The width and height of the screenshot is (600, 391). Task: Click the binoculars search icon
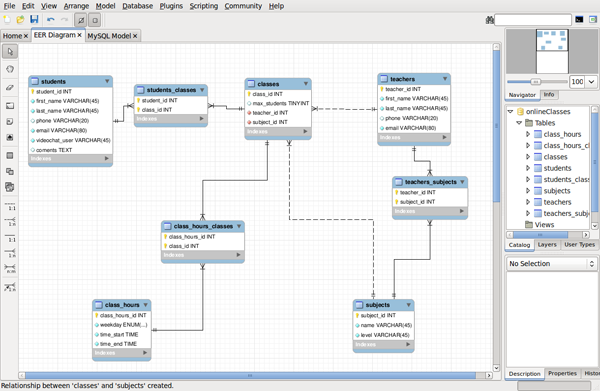point(489,20)
